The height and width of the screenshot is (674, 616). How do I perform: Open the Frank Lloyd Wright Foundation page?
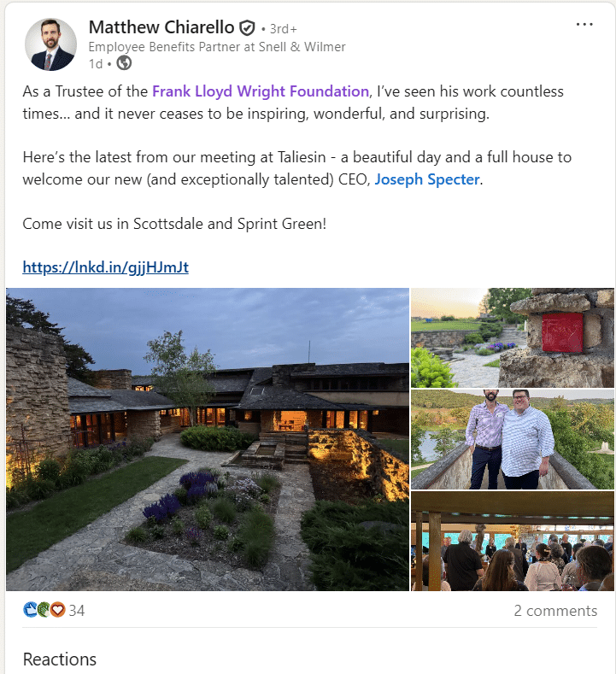pyautogui.click(x=261, y=91)
